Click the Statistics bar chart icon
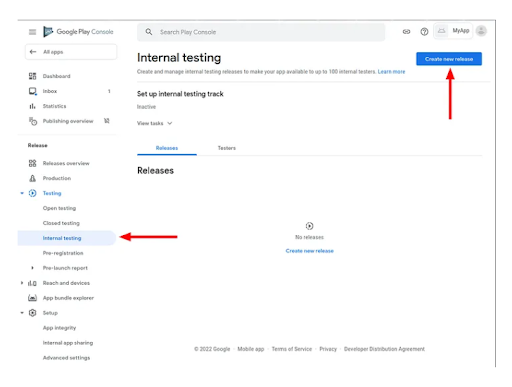The image size is (512, 387). coord(32,106)
